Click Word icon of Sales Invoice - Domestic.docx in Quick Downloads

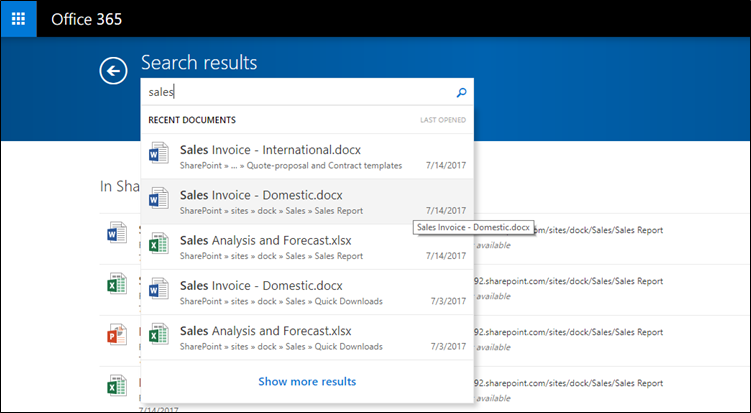tap(159, 289)
